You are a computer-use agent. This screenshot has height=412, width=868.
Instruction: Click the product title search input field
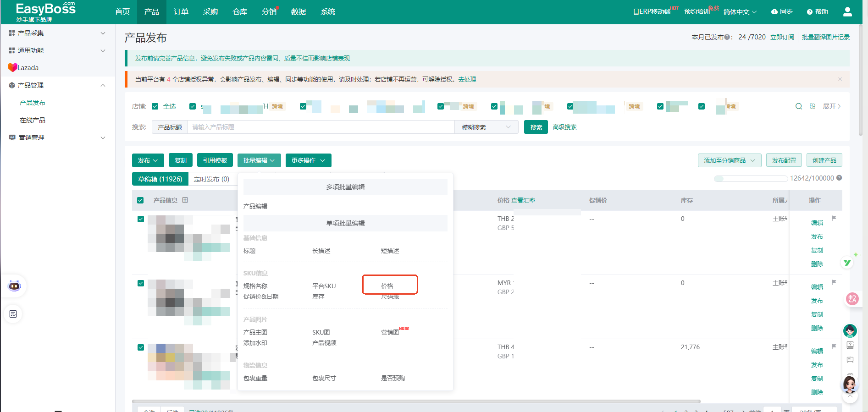(x=320, y=127)
